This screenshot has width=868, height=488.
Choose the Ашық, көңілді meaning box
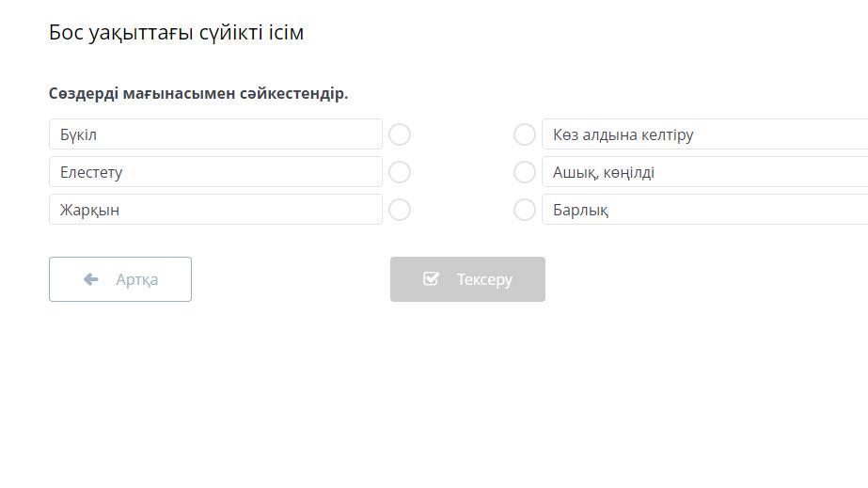(705, 172)
